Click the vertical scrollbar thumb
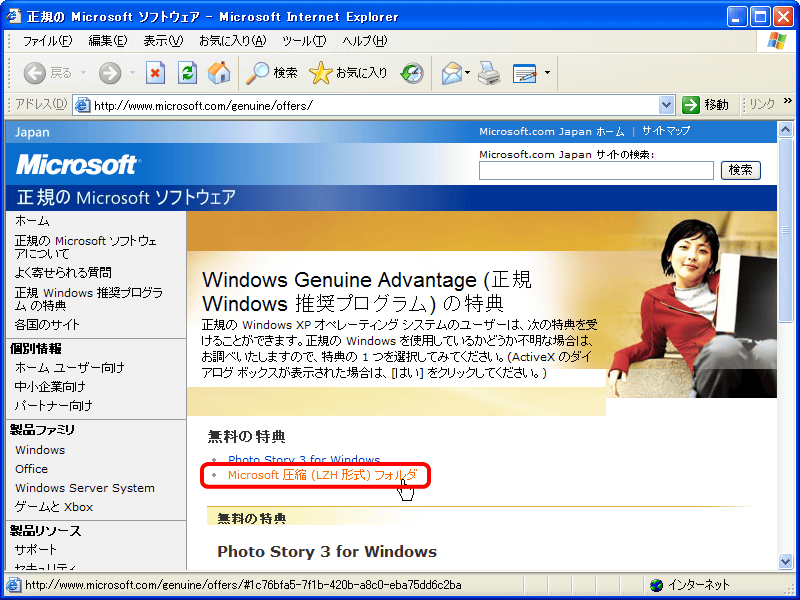The image size is (800, 600). click(786, 230)
